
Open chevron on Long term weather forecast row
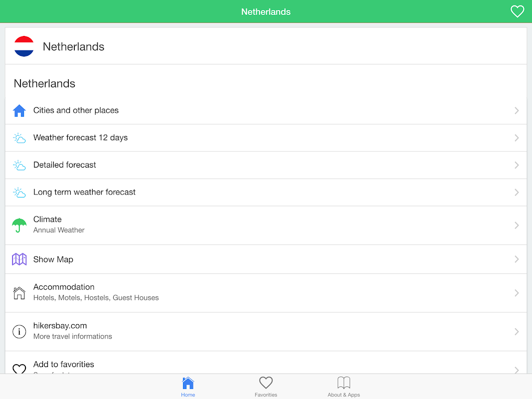tap(517, 193)
